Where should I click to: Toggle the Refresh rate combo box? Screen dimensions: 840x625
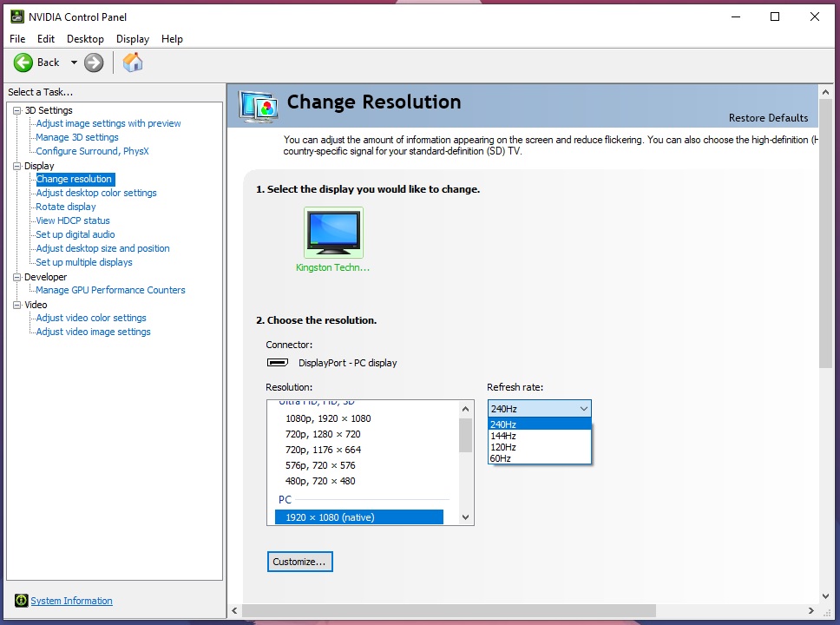pyautogui.click(x=540, y=409)
